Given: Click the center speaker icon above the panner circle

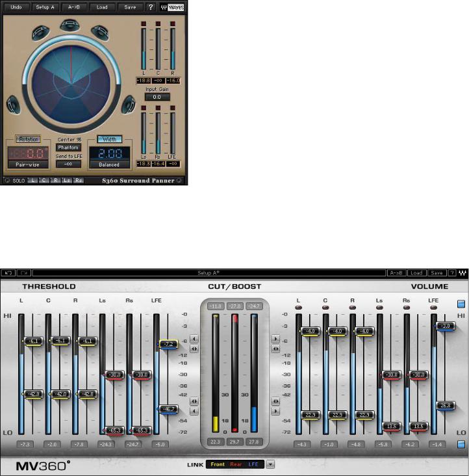Looking at the screenshot, I should [x=70, y=25].
